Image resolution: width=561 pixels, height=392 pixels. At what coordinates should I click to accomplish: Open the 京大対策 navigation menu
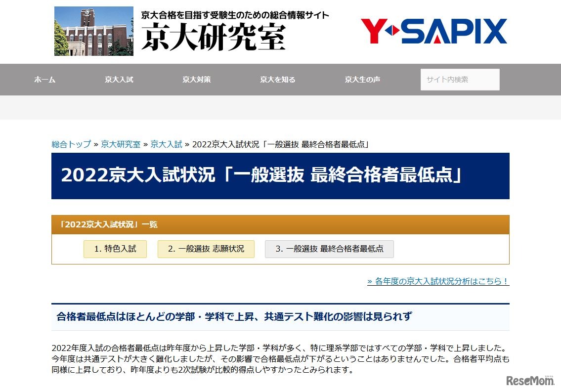196,79
